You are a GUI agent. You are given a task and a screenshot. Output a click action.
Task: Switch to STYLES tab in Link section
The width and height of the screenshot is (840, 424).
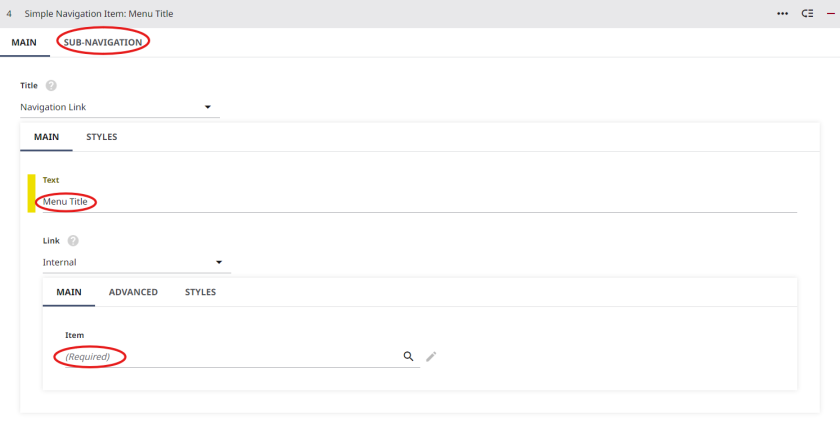coord(200,292)
